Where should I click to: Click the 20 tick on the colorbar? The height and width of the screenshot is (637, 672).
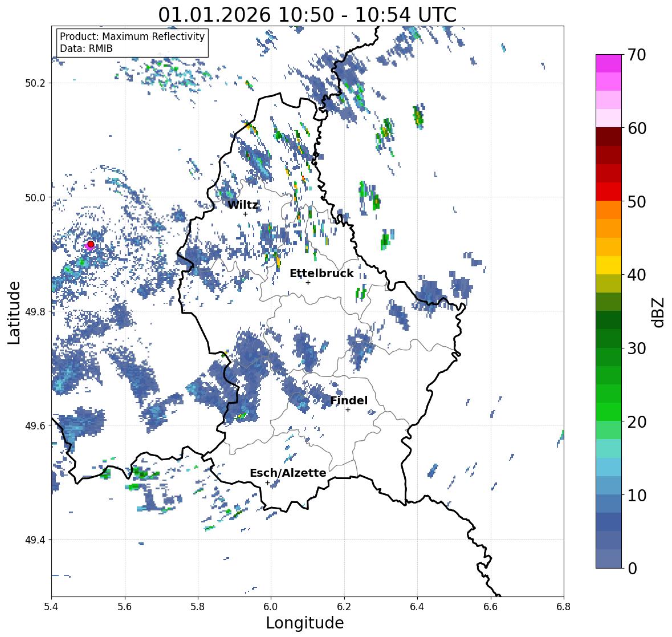[637, 422]
